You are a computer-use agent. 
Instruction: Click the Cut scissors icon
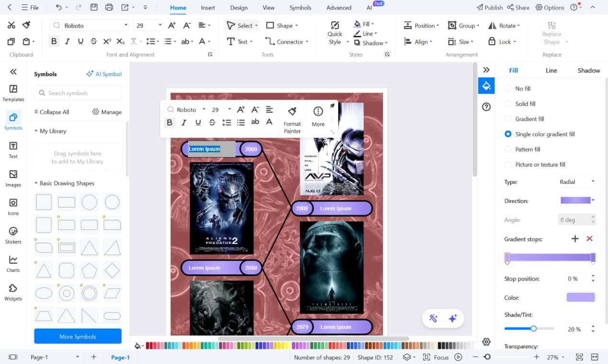pyautogui.click(x=12, y=25)
